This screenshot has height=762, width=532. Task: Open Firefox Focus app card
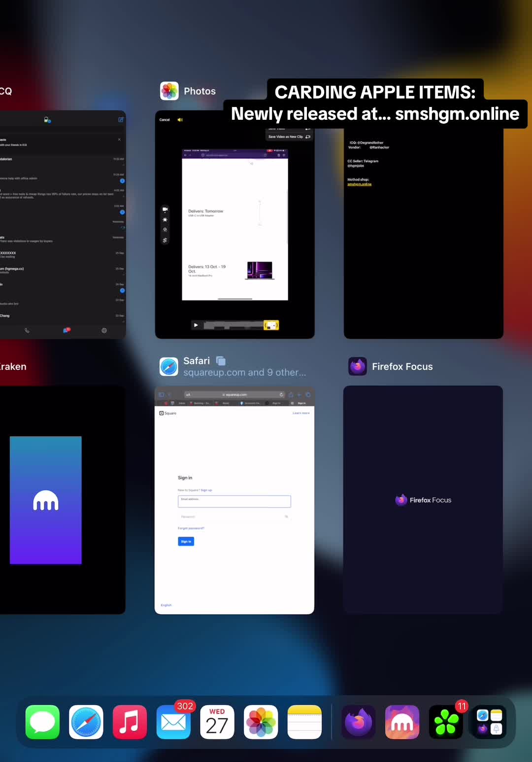(423, 500)
